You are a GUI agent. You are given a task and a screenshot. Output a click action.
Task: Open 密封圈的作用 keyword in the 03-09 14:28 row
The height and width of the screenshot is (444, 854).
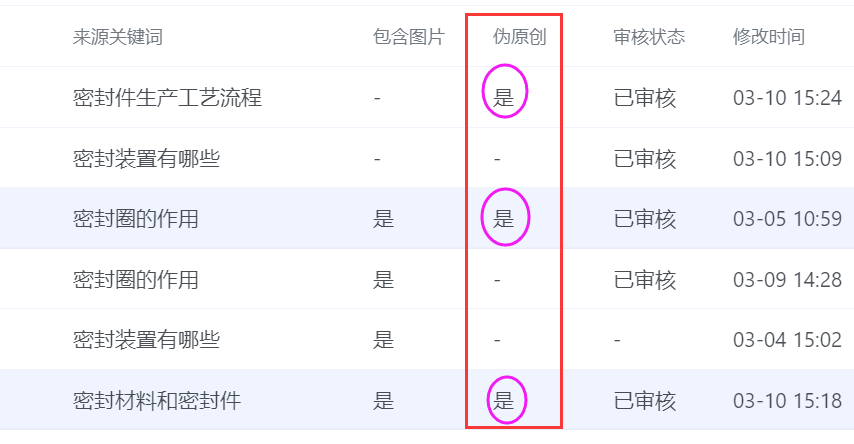135,280
